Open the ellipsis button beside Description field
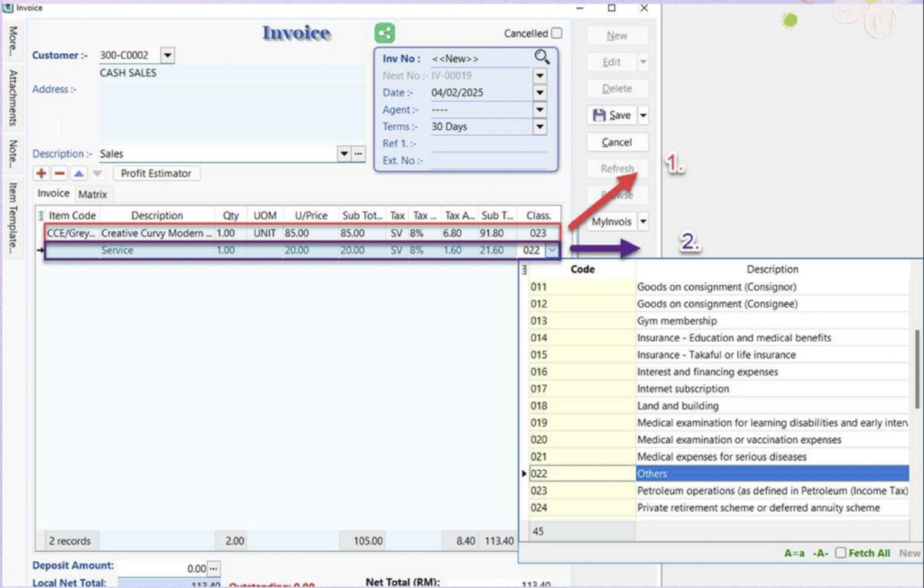The width and height of the screenshot is (924, 588). click(x=358, y=154)
